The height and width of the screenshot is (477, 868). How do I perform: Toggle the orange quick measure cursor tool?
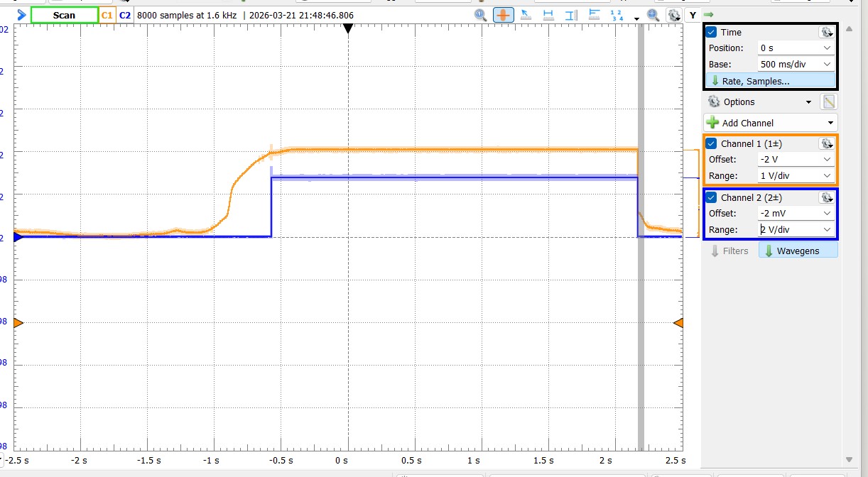pyautogui.click(x=504, y=15)
